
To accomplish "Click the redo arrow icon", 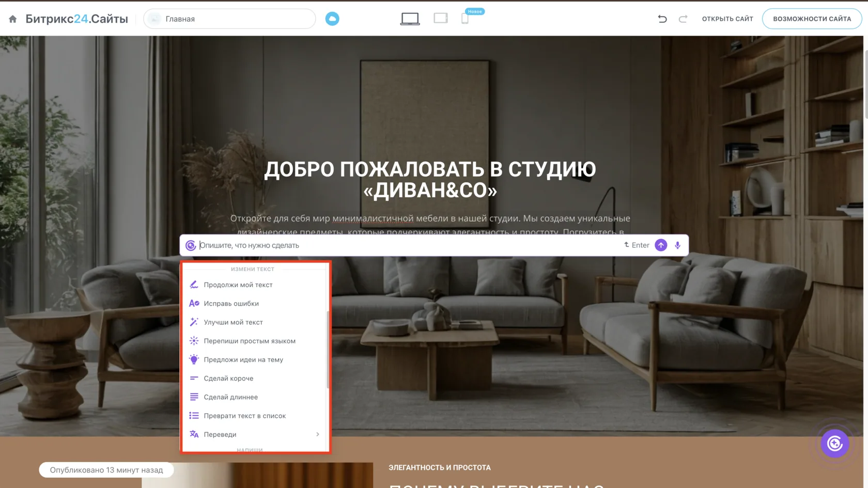I will [683, 19].
